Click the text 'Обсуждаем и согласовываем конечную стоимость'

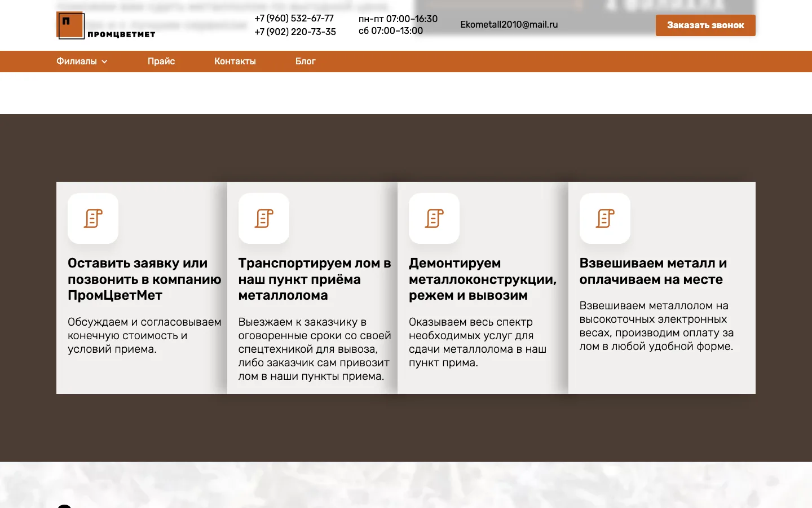tap(144, 336)
